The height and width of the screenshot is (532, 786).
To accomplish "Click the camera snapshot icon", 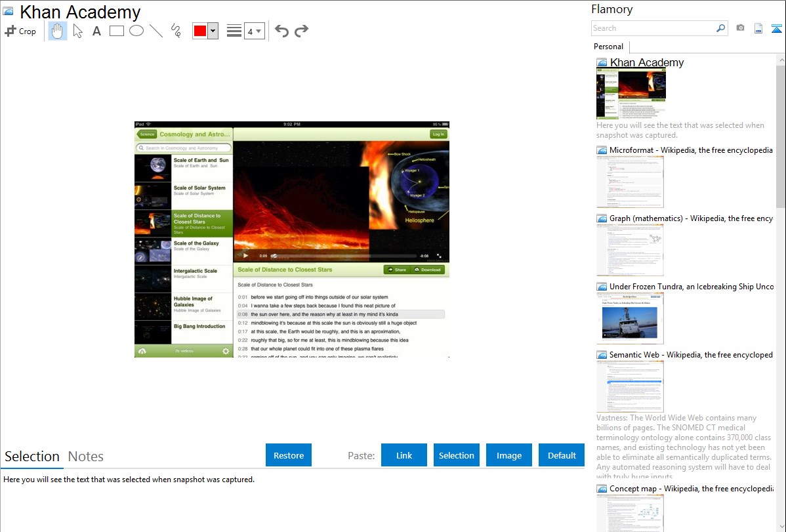I will point(740,28).
